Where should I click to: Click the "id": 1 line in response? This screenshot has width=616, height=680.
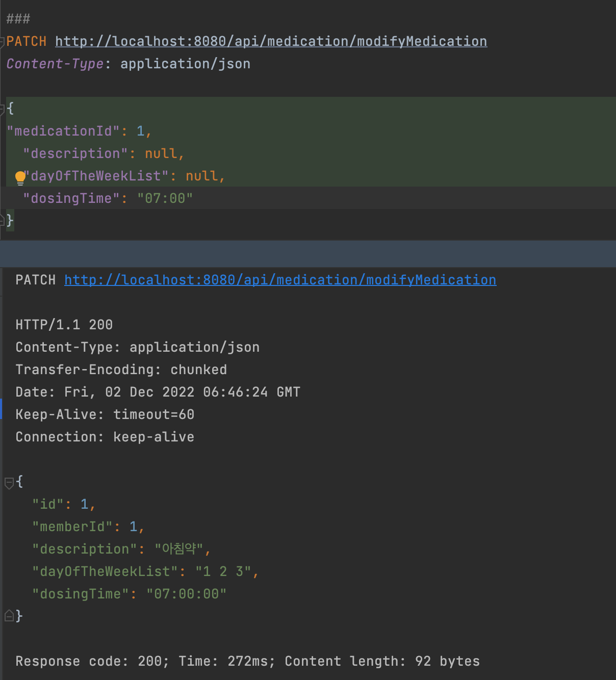(63, 504)
